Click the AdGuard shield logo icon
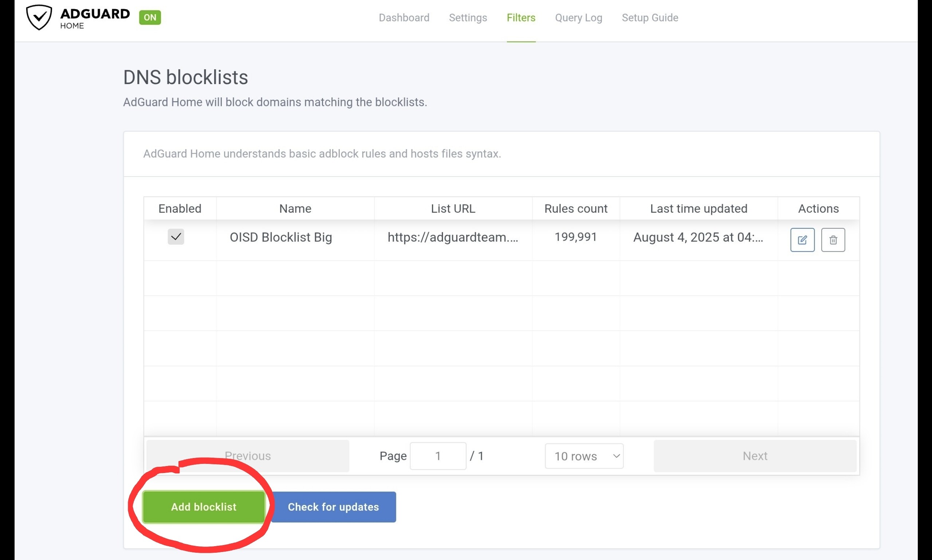The width and height of the screenshot is (932, 560). tap(39, 17)
